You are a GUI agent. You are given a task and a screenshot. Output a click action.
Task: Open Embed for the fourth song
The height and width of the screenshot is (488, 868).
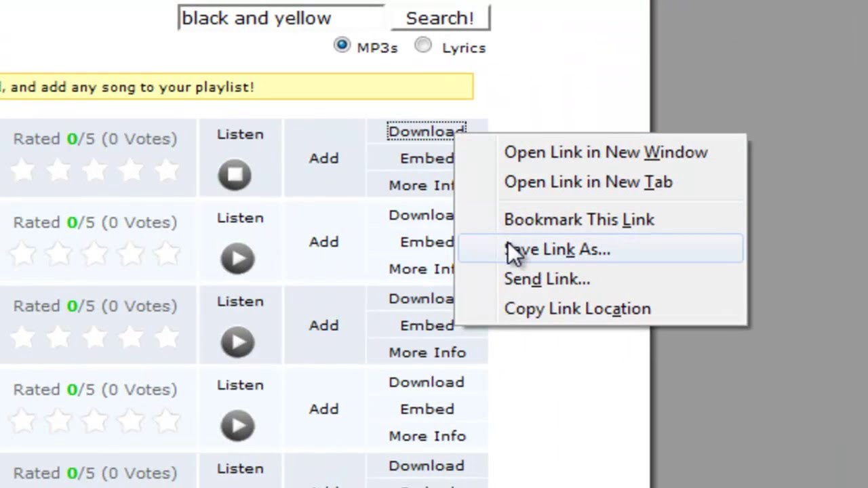(x=427, y=409)
